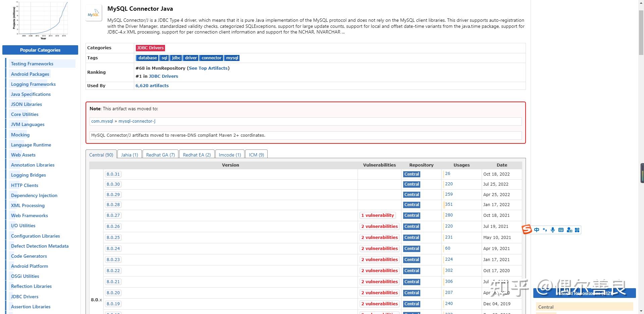Click See Top Artifacts link
Image resolution: width=644 pixels, height=314 pixels.
click(x=208, y=68)
